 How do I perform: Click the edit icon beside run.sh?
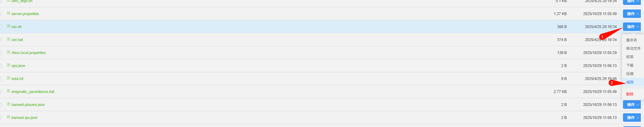point(8,26)
